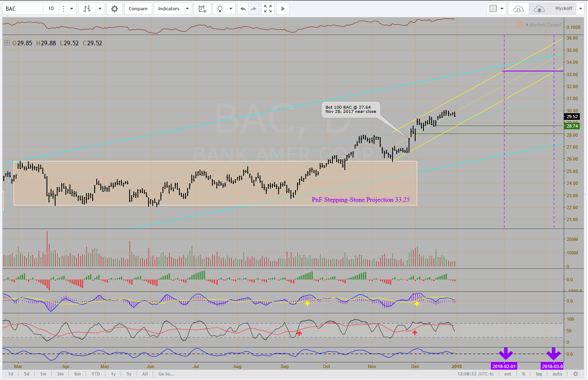
Task: Open chart properties gear in top toolbar
Action: pyautogui.click(x=115, y=9)
